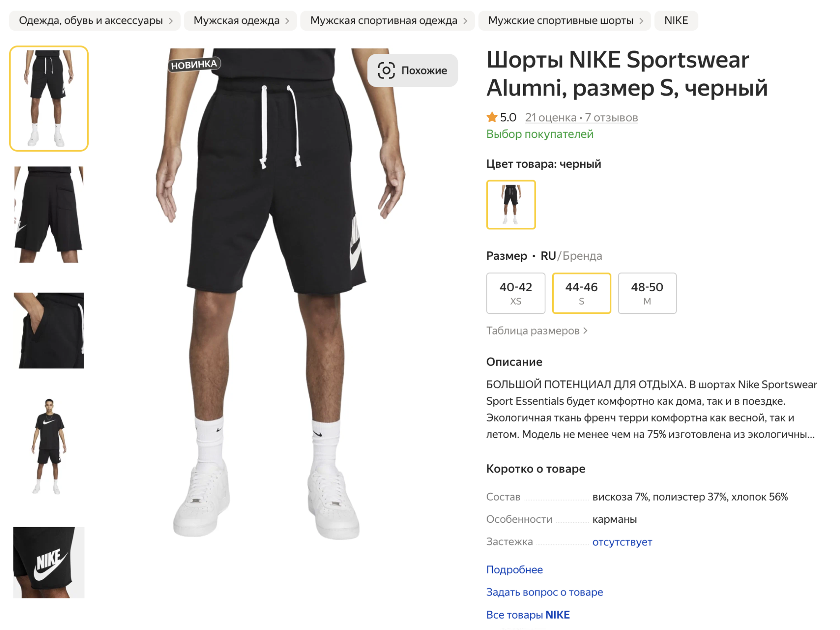Open Все товары NIKE link
This screenshot has height=630, width=840.
(528, 615)
